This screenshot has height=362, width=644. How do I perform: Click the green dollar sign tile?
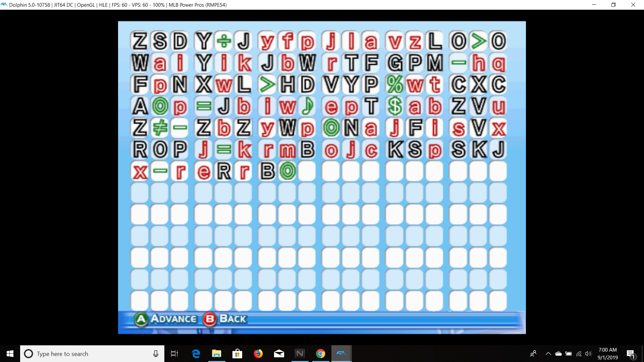click(395, 106)
